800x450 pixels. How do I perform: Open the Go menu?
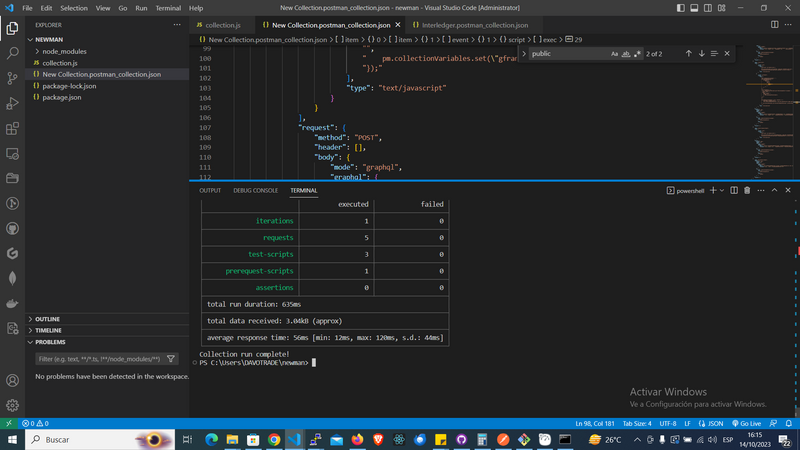click(x=123, y=8)
